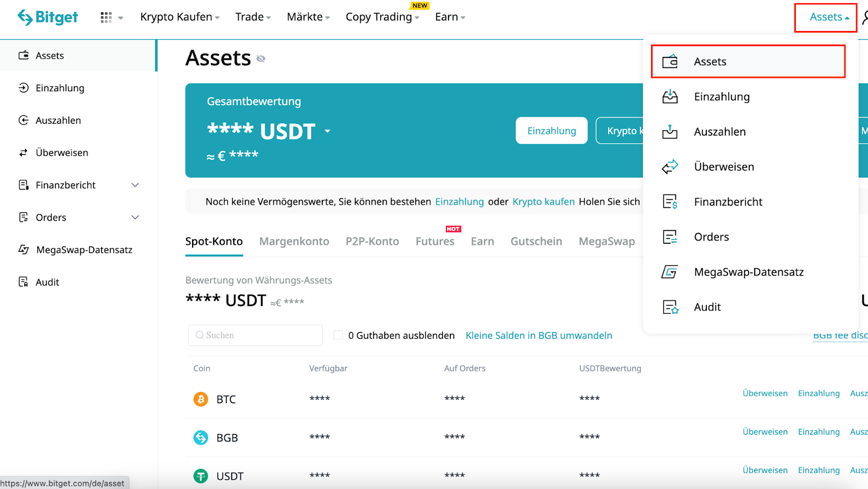868x489 pixels.
Task: Expand the Orders section in the sidebar
Action: click(135, 217)
